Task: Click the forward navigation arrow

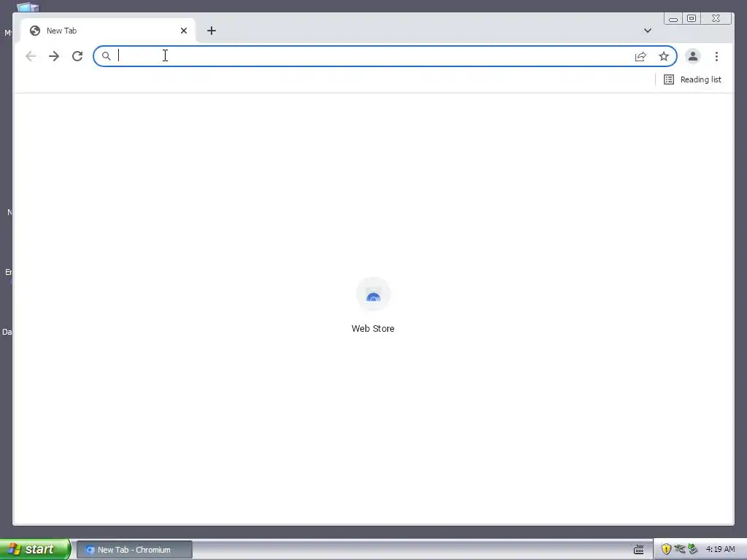Action: [x=54, y=56]
